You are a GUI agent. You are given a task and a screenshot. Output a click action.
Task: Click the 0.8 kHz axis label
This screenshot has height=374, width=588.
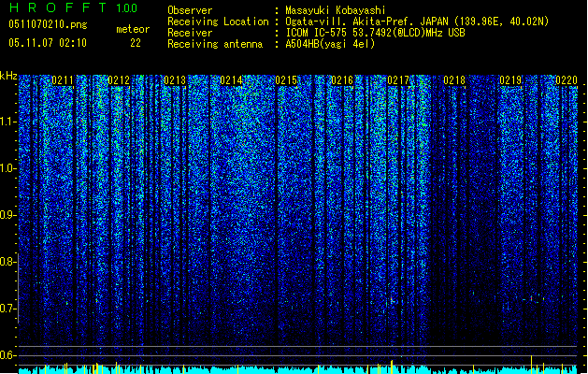pyautogui.click(x=7, y=262)
